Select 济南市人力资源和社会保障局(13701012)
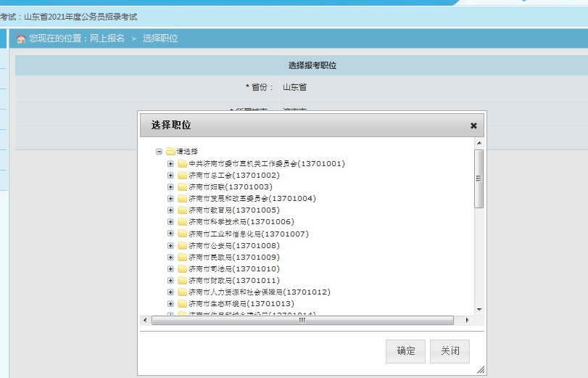 260,292
